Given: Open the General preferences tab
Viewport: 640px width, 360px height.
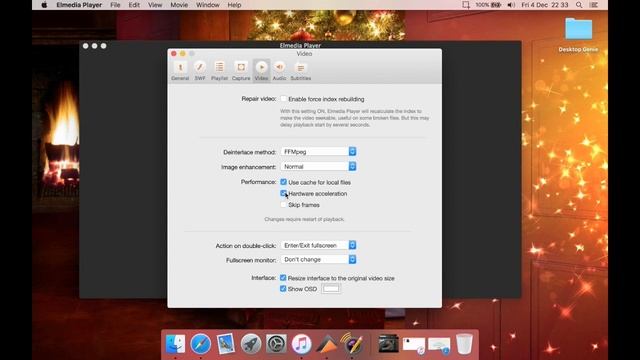Looking at the screenshot, I should point(180,71).
